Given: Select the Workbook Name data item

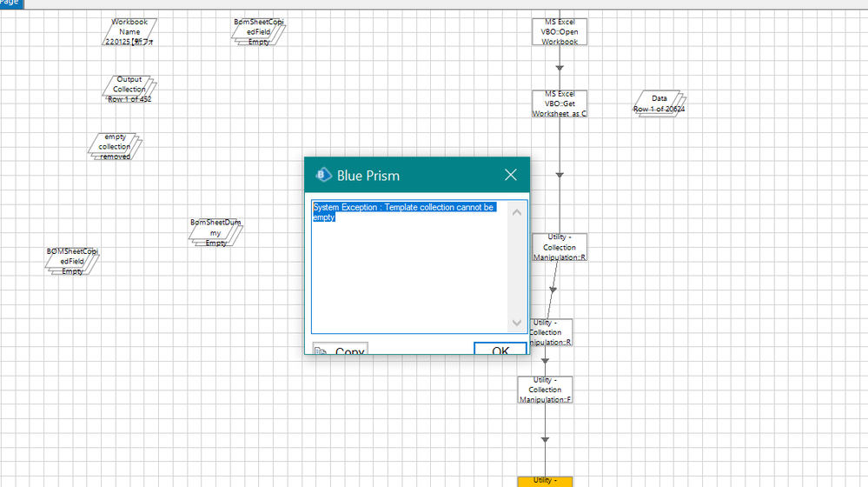Looking at the screenshot, I should pos(129,32).
